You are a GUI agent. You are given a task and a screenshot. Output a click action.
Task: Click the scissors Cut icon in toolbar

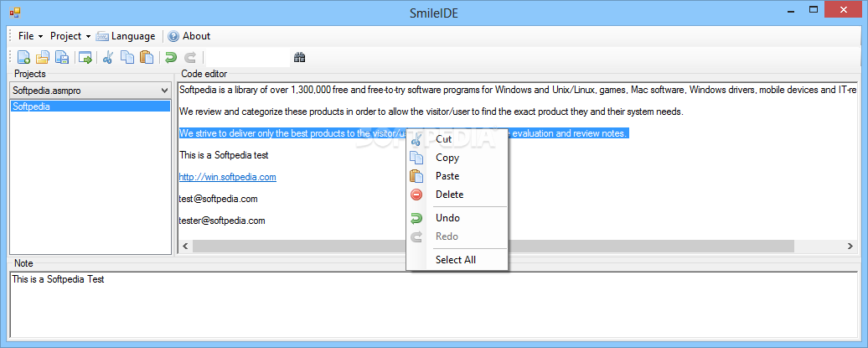(x=108, y=57)
